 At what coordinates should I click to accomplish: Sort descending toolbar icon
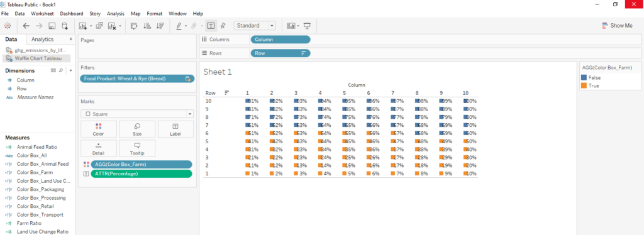pos(160,25)
